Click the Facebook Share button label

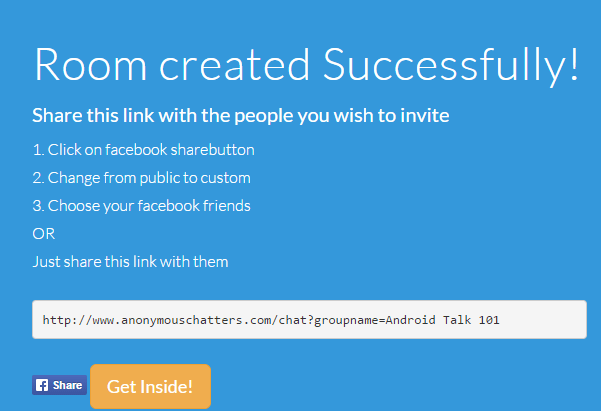[67, 385]
